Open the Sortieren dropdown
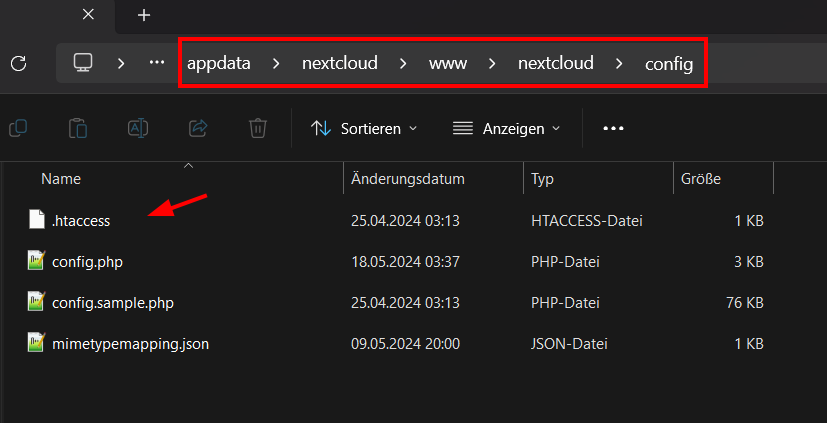Viewport: 827px width, 423px height. pyautogui.click(x=364, y=128)
